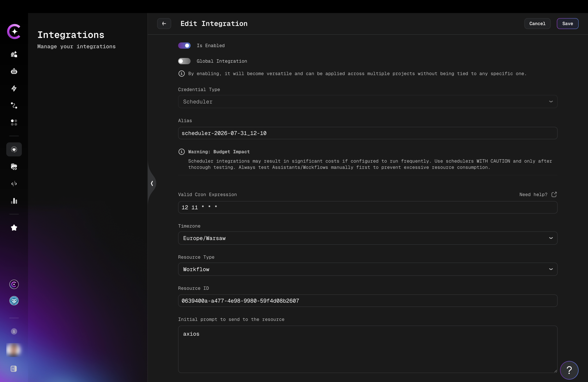Click the circular purple C assistant avatar
Screen dimensions: 588x382
[14, 284]
